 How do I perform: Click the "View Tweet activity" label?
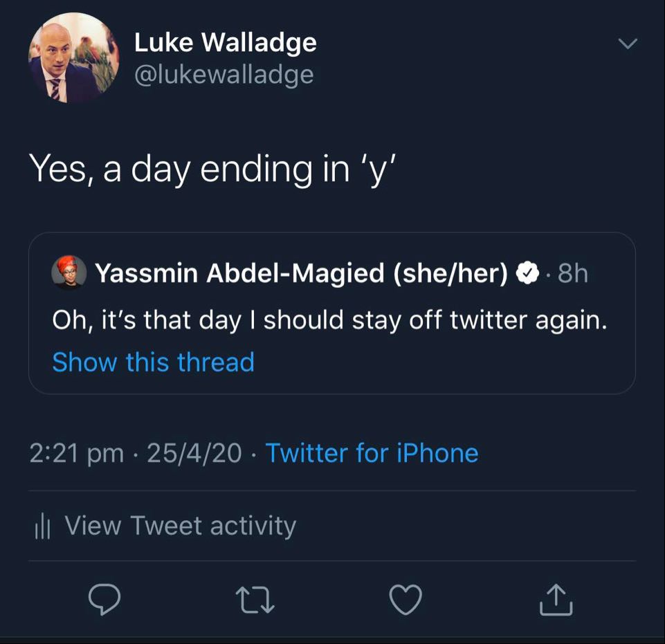pos(180,526)
